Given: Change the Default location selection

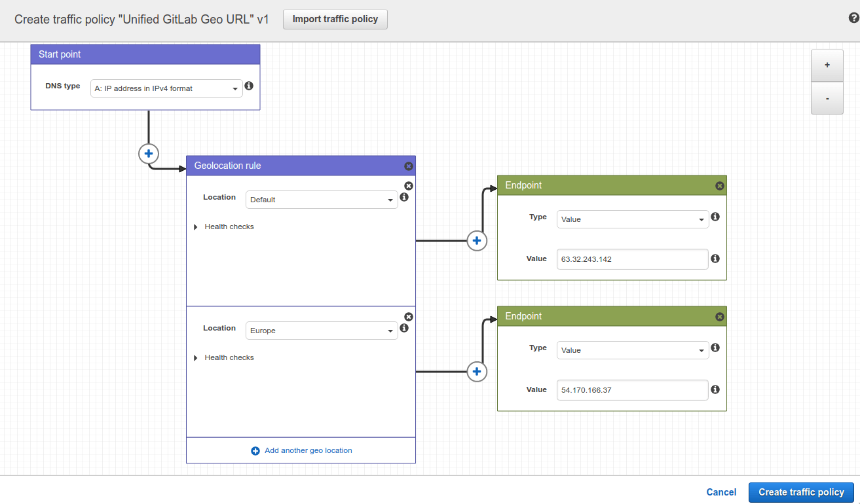Looking at the screenshot, I should click(321, 199).
